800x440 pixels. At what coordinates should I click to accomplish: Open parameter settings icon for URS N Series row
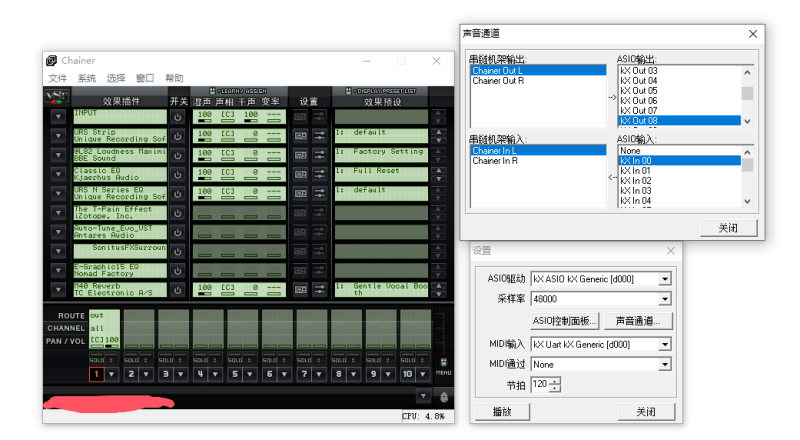point(319,193)
